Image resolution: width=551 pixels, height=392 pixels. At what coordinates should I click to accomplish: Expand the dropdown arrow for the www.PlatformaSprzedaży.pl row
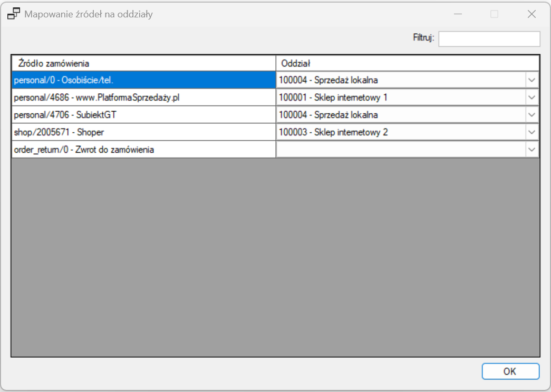click(531, 97)
